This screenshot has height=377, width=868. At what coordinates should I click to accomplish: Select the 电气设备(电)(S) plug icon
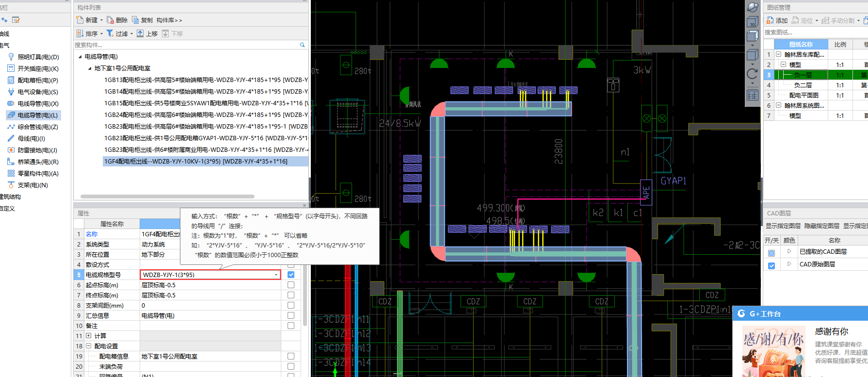click(x=11, y=92)
